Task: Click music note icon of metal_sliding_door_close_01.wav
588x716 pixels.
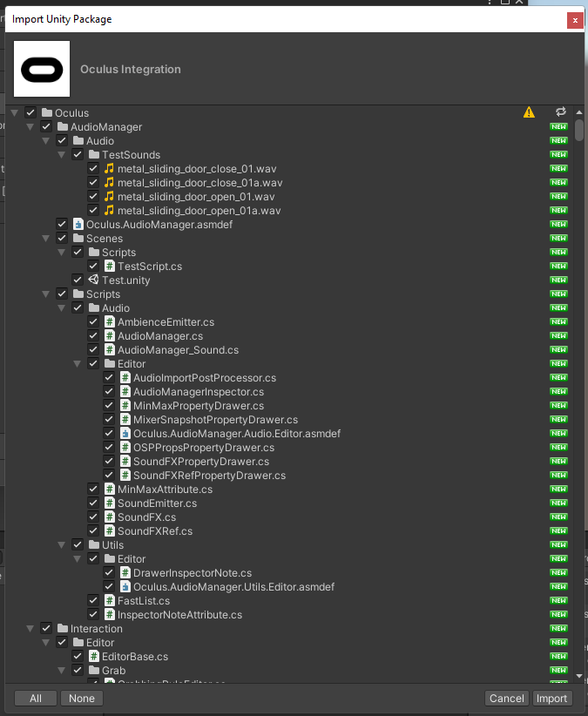Action: tap(109, 168)
